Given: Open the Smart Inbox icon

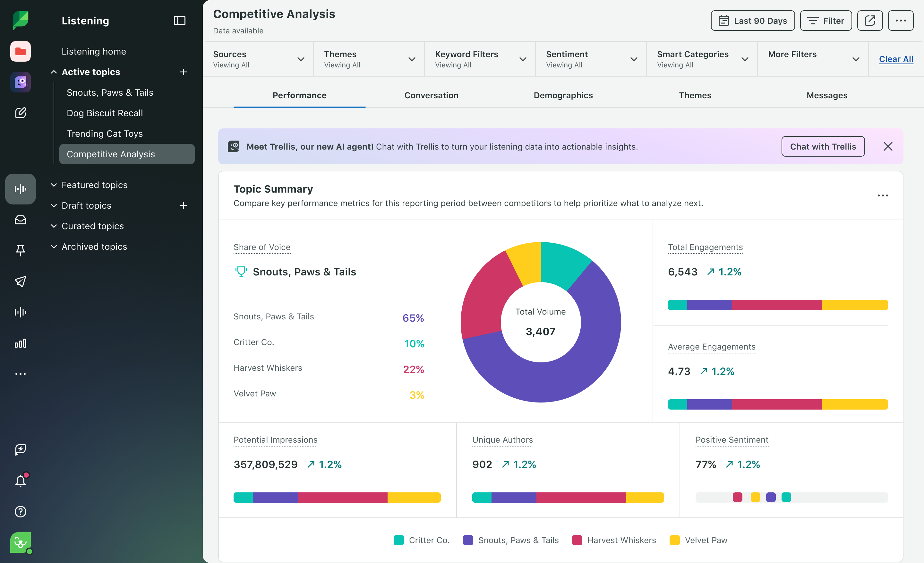Looking at the screenshot, I should (21, 220).
